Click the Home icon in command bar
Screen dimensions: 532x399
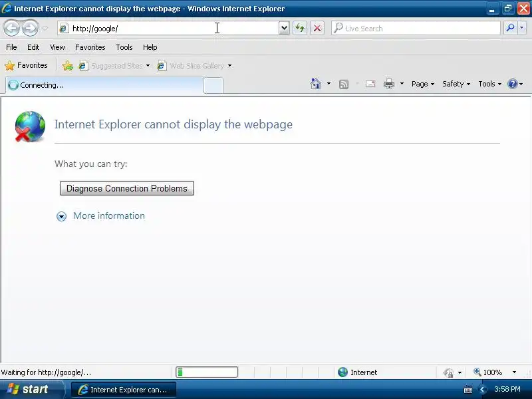(x=316, y=84)
